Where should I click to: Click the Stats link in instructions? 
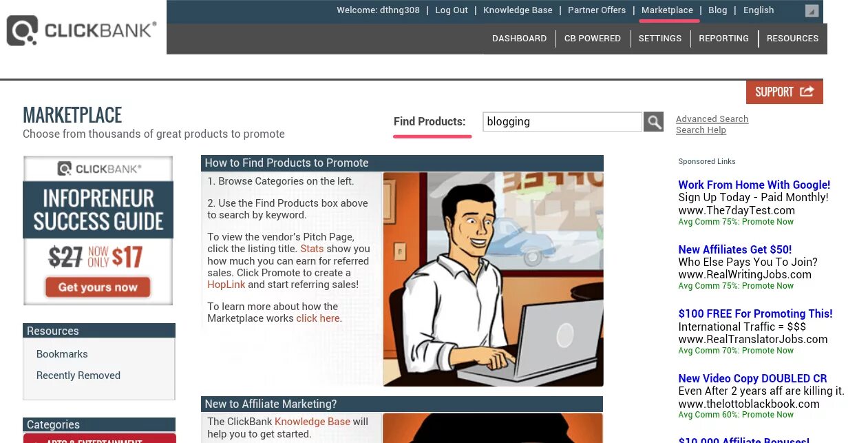(312, 249)
